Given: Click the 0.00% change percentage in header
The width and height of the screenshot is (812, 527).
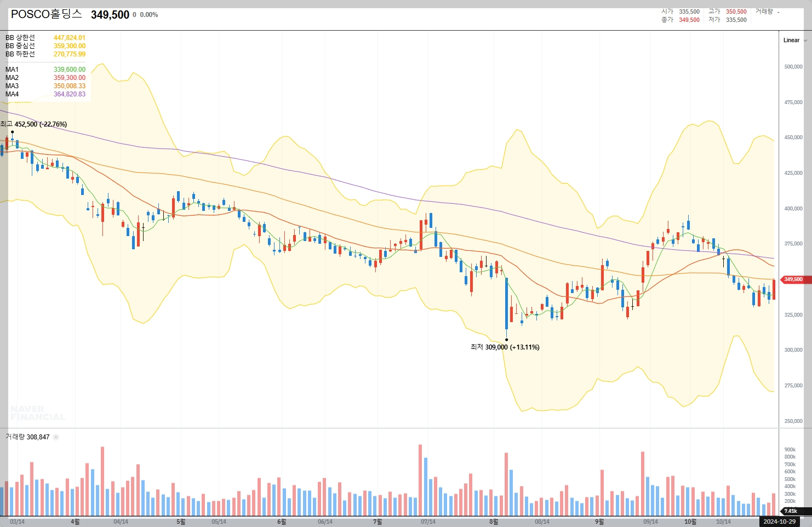Looking at the screenshot, I should 149,15.
